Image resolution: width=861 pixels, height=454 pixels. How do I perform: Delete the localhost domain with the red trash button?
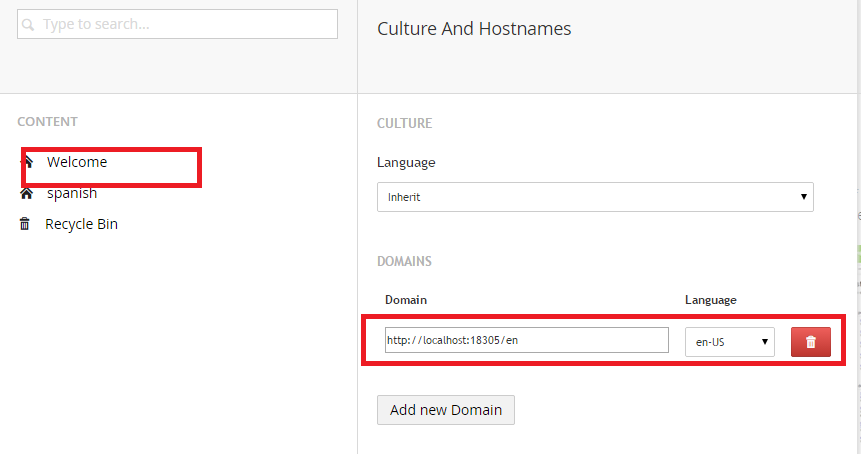point(810,341)
